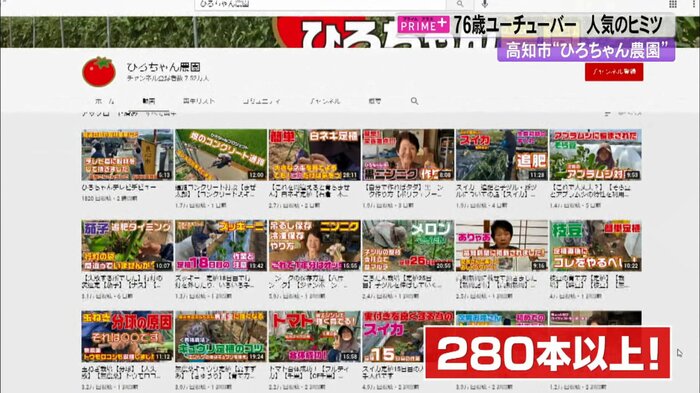
Task: Play the 茄子 追肥タイミング thumbnail
Action: point(127,246)
